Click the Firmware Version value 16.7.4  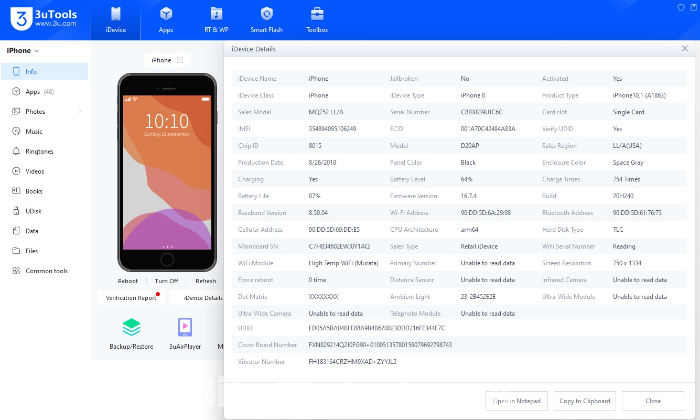click(468, 196)
